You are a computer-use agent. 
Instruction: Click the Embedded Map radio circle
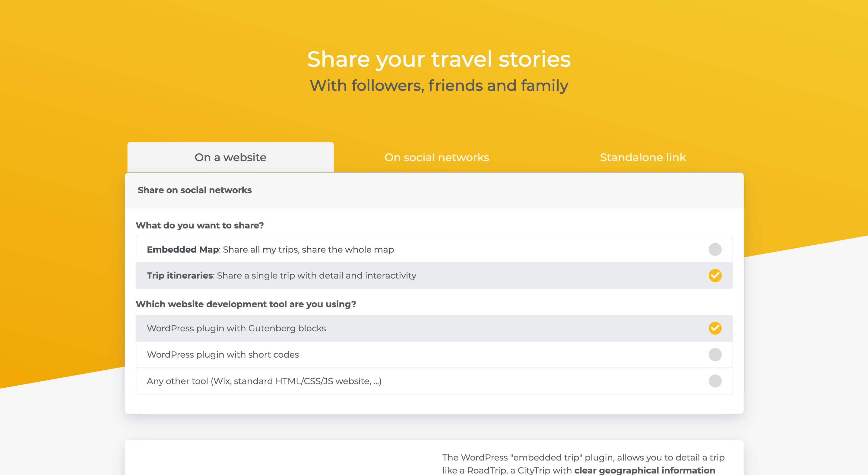coord(715,250)
